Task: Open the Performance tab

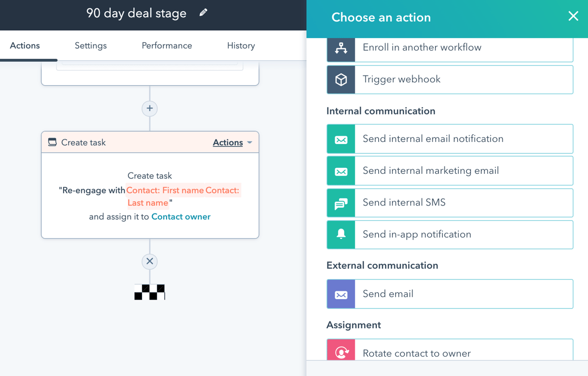Action: pos(167,46)
